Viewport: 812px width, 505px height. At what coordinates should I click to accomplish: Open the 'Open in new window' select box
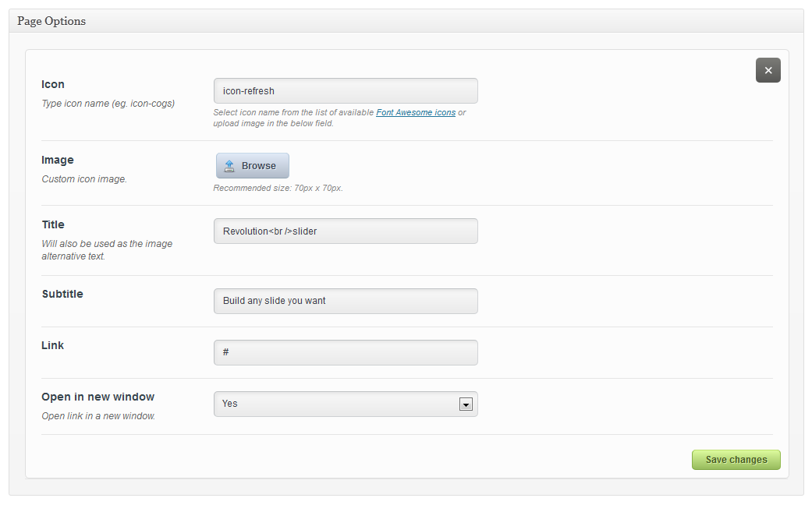337,404
